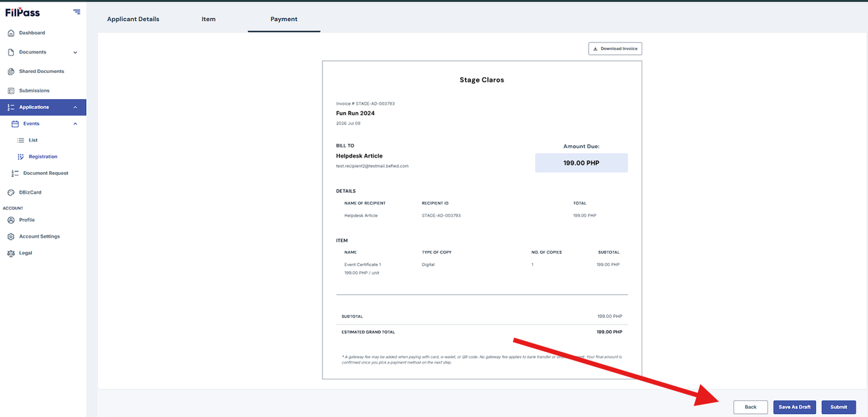Screen dimensions: 868x417
Task: Collapse the Applications section chevron
Action: (75, 108)
